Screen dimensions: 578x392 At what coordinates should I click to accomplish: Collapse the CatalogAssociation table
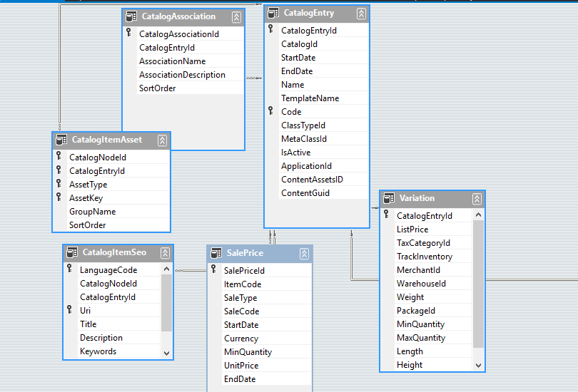pyautogui.click(x=236, y=16)
